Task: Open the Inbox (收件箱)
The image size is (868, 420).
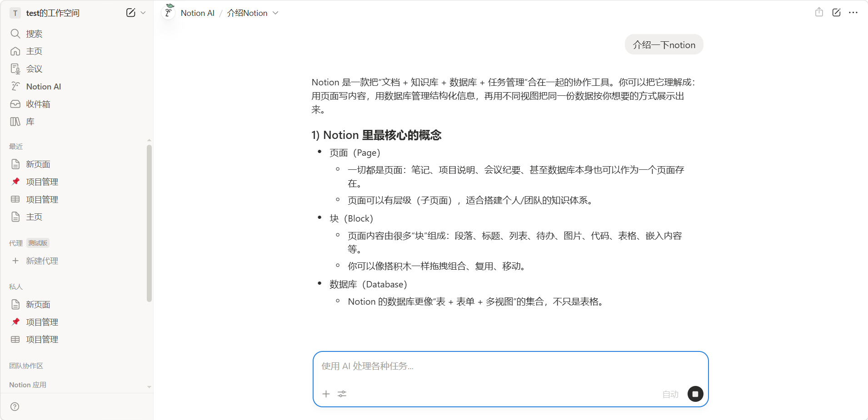Action: [x=38, y=104]
